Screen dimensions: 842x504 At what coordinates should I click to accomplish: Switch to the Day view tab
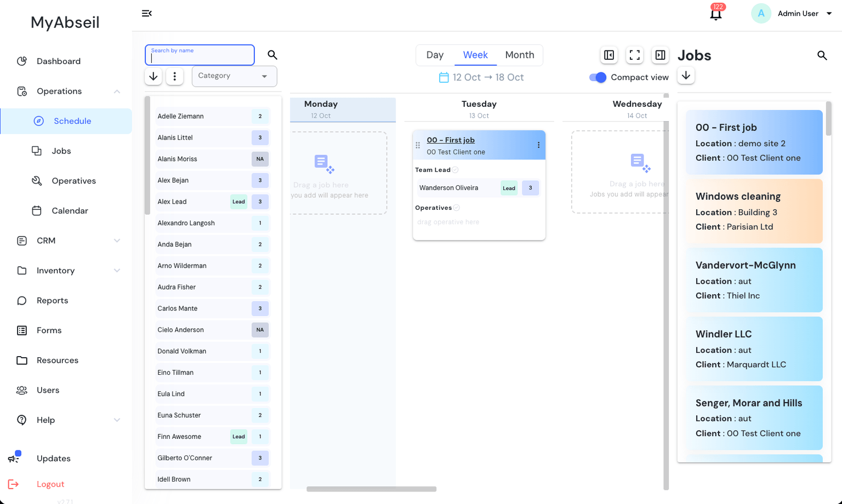click(435, 55)
